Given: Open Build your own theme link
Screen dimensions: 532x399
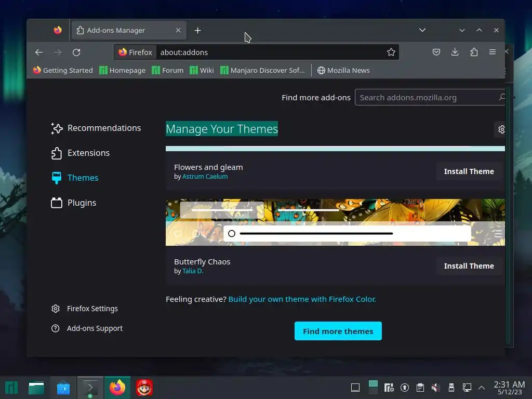Looking at the screenshot, I should (302, 299).
